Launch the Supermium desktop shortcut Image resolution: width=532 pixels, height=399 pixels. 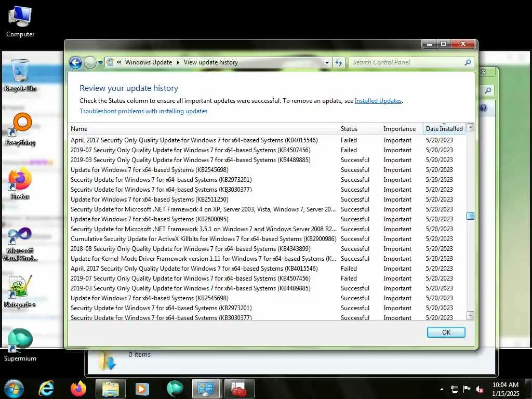point(20,345)
